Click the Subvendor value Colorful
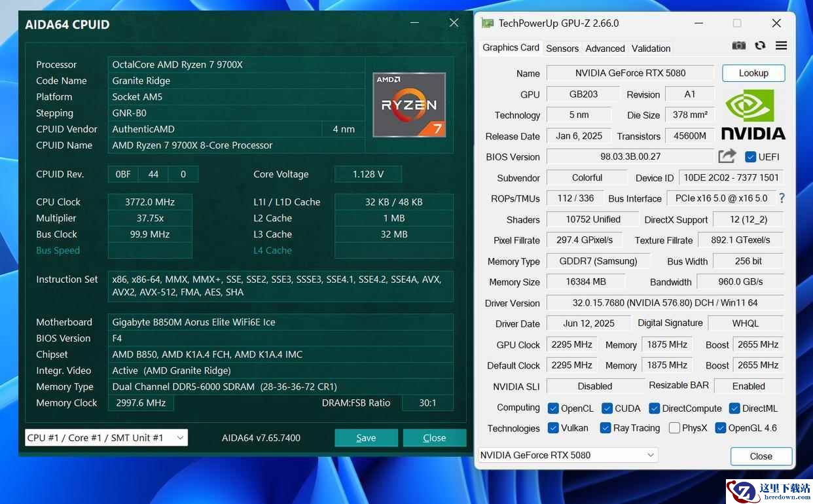The image size is (813, 504). (x=587, y=177)
